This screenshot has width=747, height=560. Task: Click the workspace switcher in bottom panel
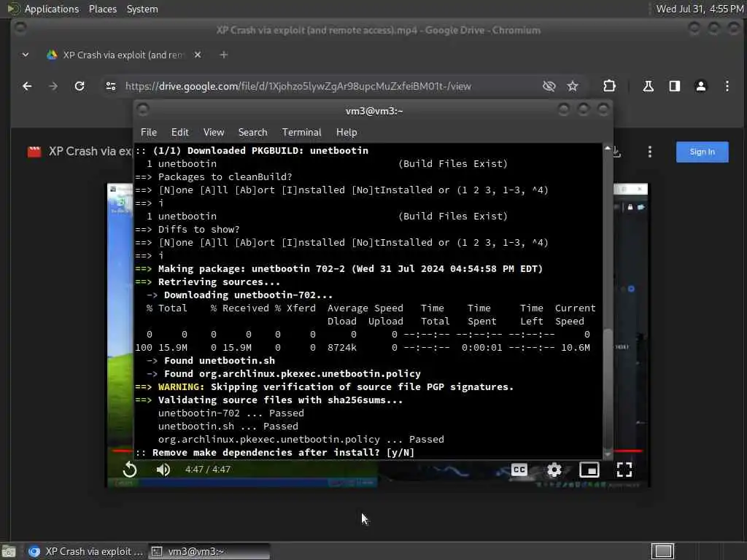(x=662, y=551)
